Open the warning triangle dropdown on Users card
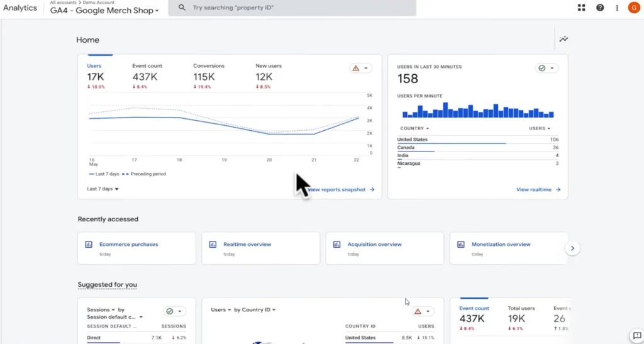The image size is (644, 344). pyautogui.click(x=360, y=68)
